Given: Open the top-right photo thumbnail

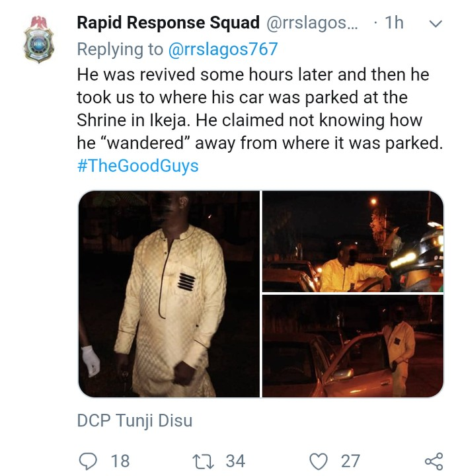Looking at the screenshot, I should pos(352,241).
